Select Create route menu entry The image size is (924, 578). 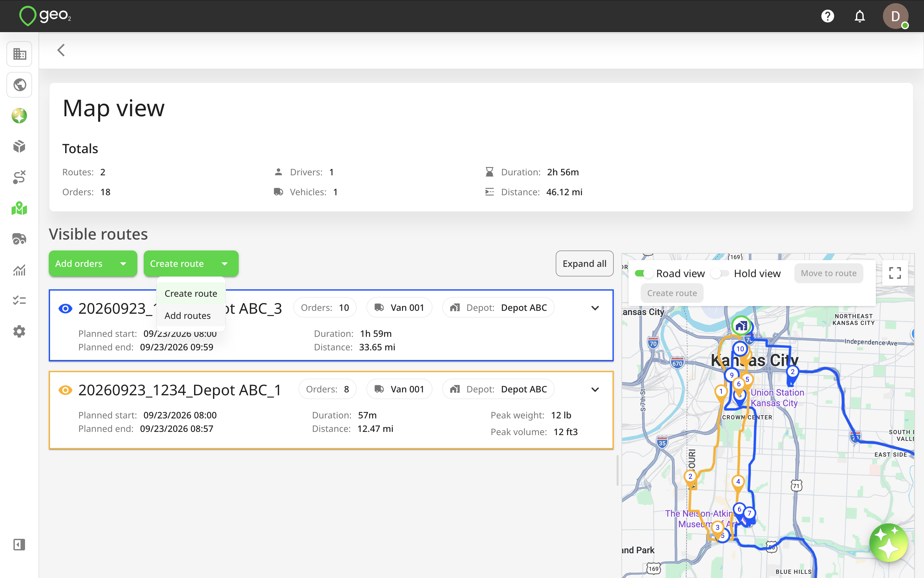(x=191, y=293)
